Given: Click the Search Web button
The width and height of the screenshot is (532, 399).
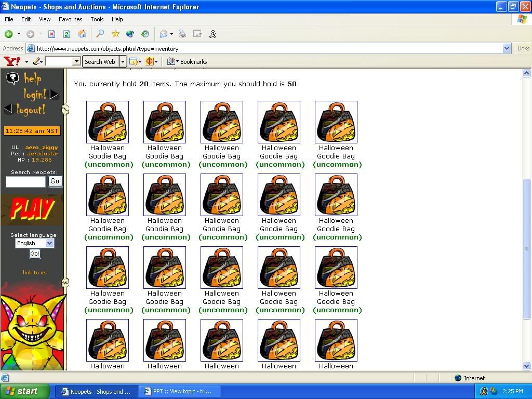Looking at the screenshot, I should (x=100, y=61).
